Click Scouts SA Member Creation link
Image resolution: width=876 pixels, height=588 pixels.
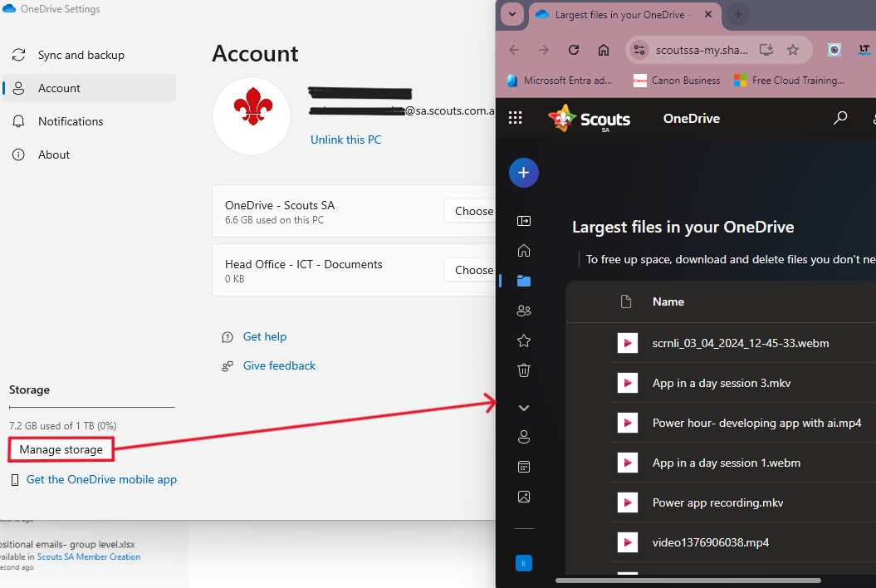point(88,556)
